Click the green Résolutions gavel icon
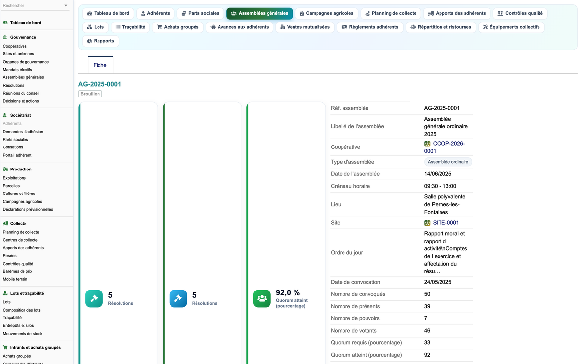 tap(94, 298)
